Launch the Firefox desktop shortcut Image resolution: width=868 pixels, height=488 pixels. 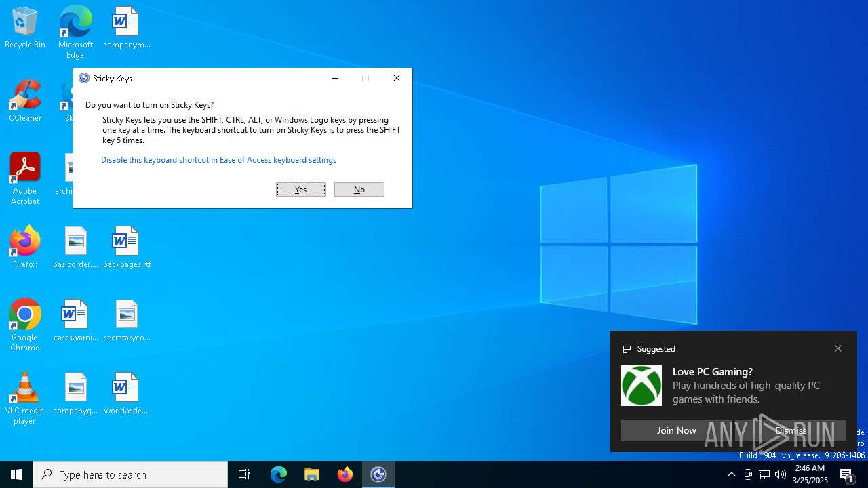(25, 247)
